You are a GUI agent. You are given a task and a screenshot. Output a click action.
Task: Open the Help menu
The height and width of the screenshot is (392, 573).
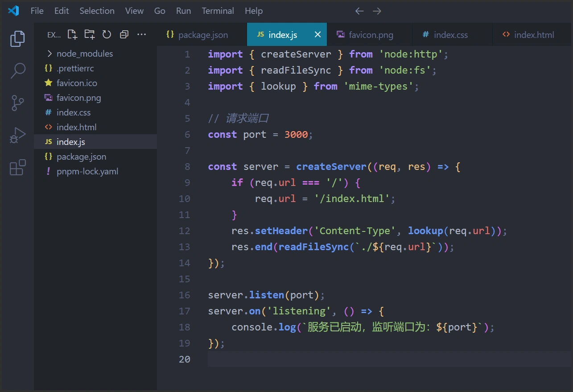point(254,11)
